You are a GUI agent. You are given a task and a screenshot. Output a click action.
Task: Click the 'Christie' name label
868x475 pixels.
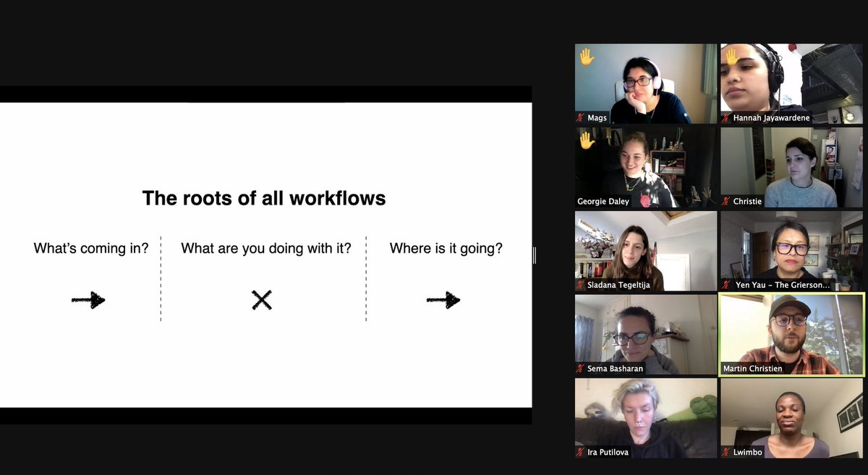[747, 202]
